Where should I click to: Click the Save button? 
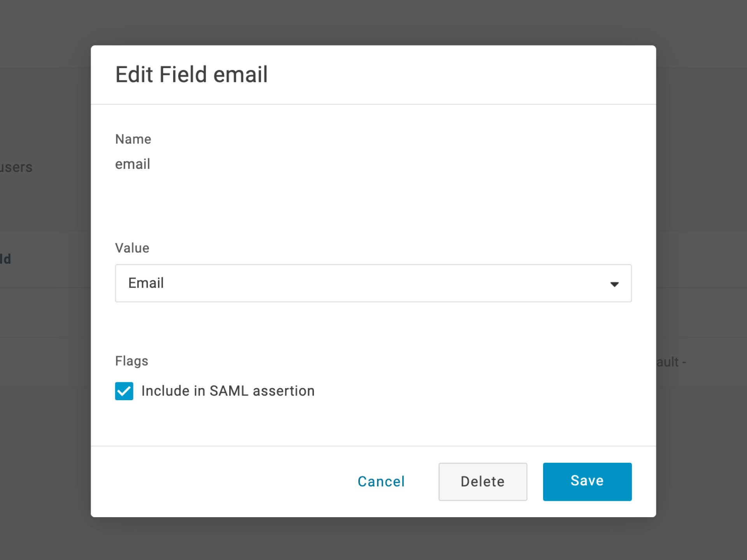[x=587, y=481]
